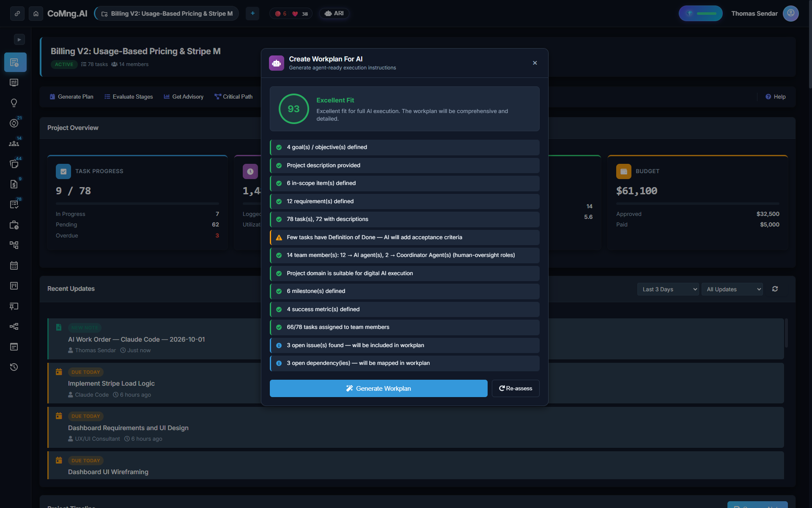Open the history clock sidebar icon
Image resolution: width=812 pixels, height=508 pixels.
[x=14, y=367]
